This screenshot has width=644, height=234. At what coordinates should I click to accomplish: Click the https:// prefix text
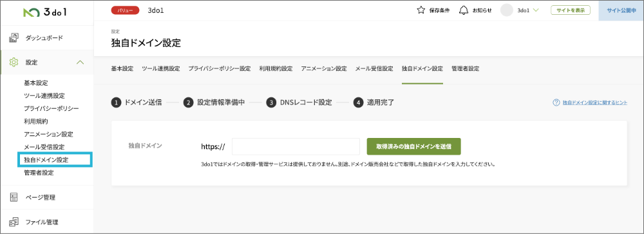click(213, 146)
